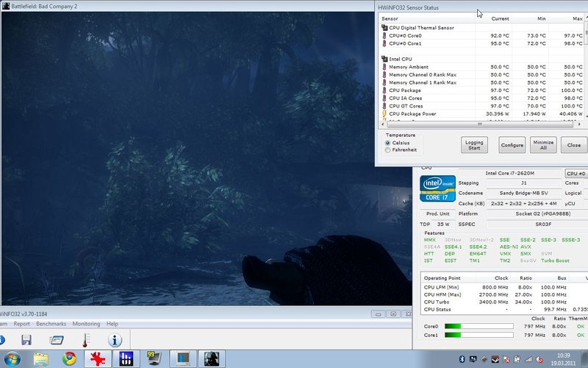Click the Bluetooth tray icon
The image size is (588, 368).
coord(462,359)
